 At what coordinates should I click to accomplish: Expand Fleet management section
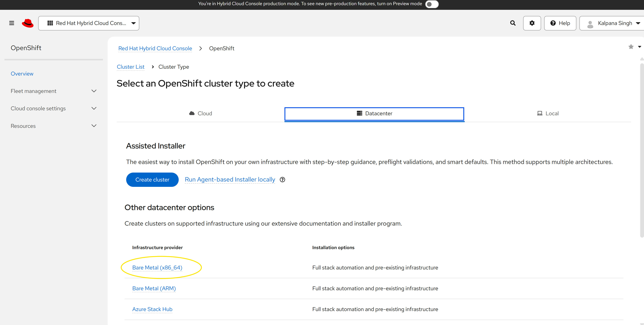[54, 91]
